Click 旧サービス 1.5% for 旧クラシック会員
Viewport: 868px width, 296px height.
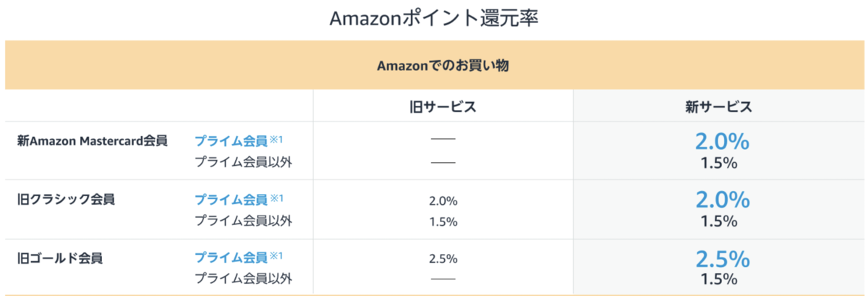point(443,221)
